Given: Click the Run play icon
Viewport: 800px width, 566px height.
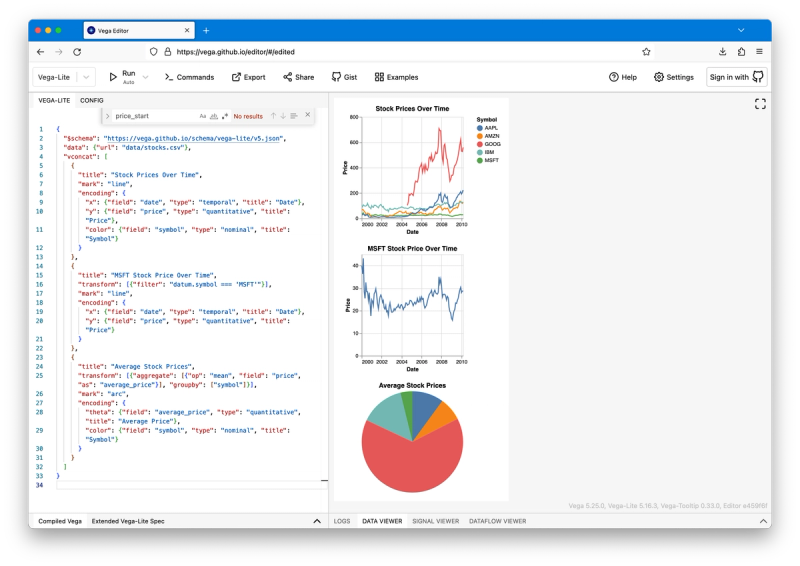Looking at the screenshot, I should tap(113, 77).
